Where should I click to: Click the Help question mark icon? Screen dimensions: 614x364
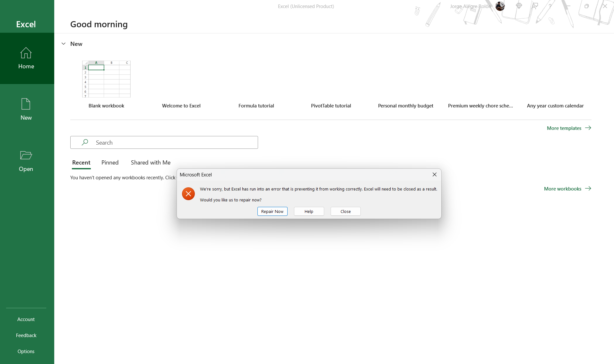(549, 6)
